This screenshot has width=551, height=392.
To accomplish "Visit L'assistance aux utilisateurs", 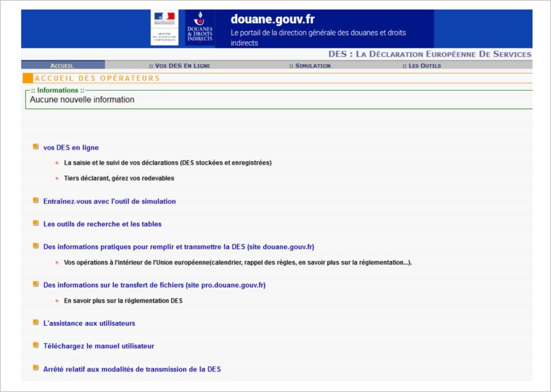I will pos(89,323).
